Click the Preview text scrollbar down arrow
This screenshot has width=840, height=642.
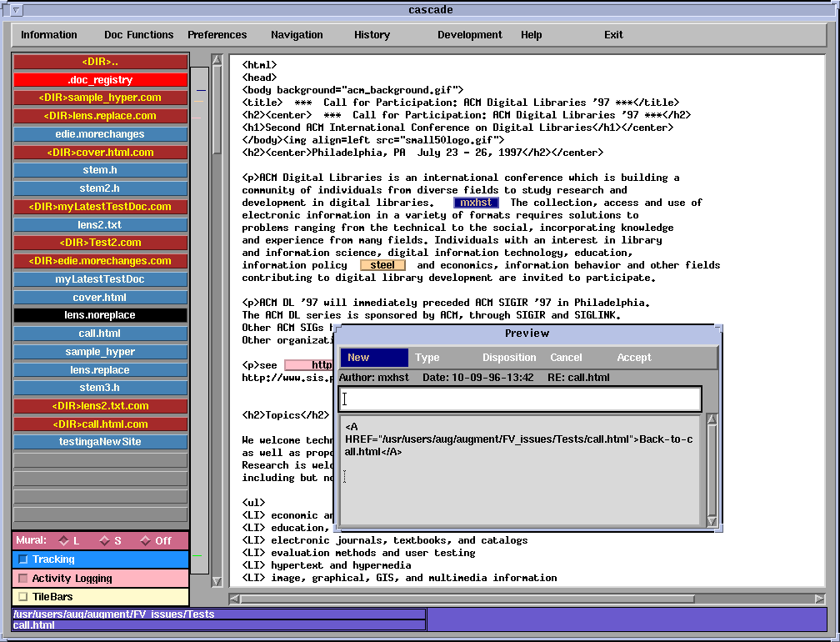click(712, 521)
